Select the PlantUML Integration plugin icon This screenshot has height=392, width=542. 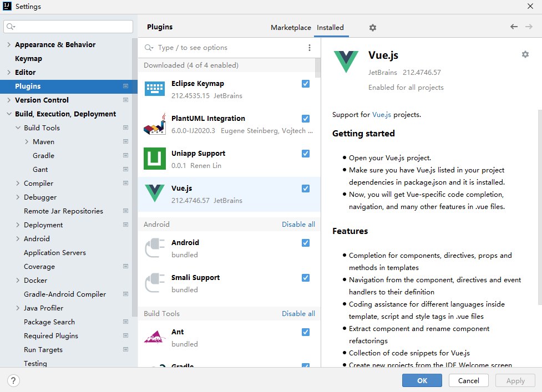pos(155,124)
